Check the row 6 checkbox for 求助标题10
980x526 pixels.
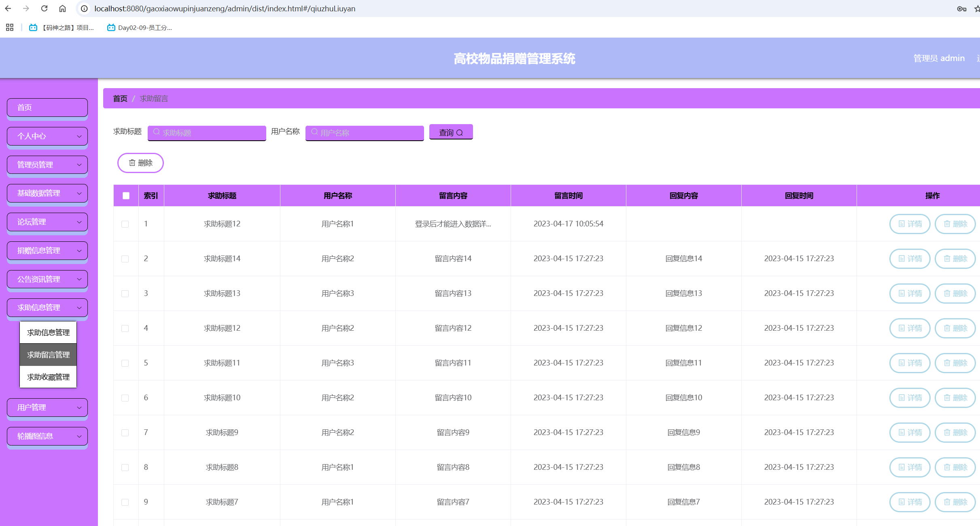tap(125, 398)
